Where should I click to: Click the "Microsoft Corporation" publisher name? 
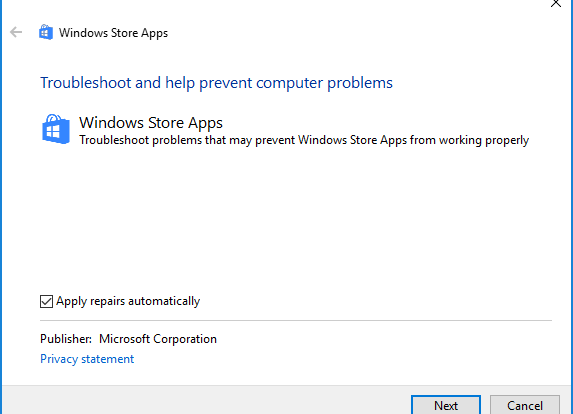tap(158, 339)
